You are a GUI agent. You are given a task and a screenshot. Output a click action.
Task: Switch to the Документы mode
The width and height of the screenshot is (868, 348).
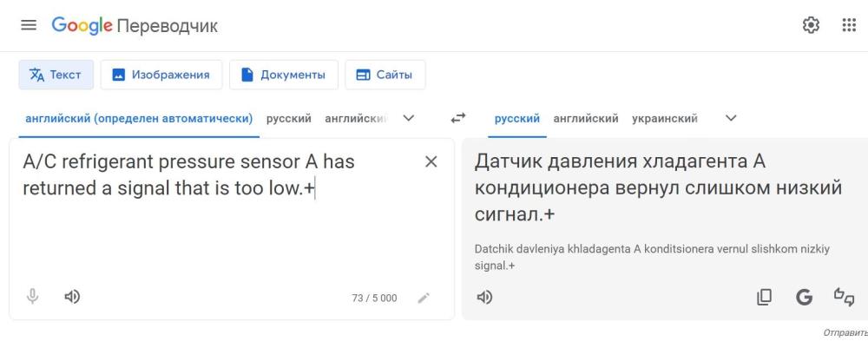click(284, 75)
